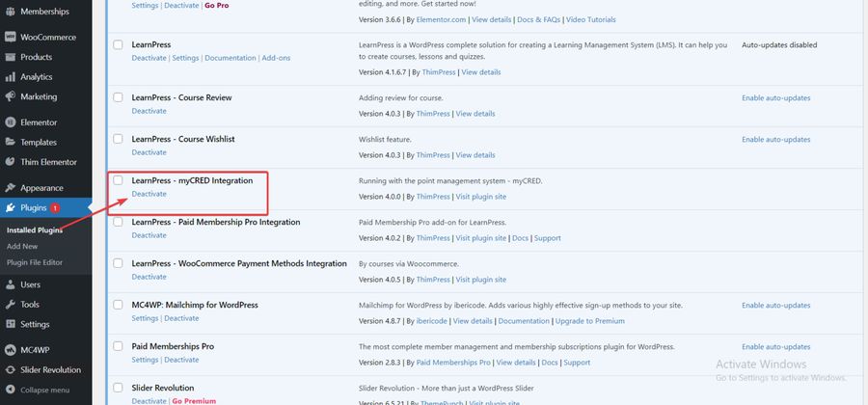Visit plugin site for myCRED Integration
Viewport: 868px width, 405px height.
coord(481,197)
